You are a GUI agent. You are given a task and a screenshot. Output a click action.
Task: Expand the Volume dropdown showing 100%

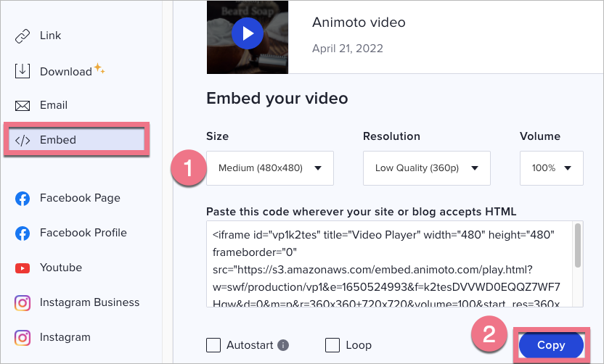pyautogui.click(x=551, y=168)
